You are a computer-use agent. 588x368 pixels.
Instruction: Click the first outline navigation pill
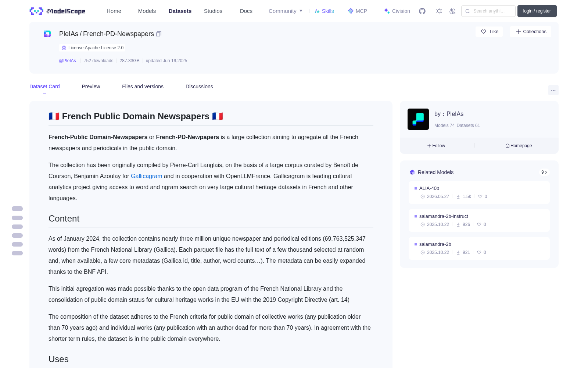tap(17, 209)
